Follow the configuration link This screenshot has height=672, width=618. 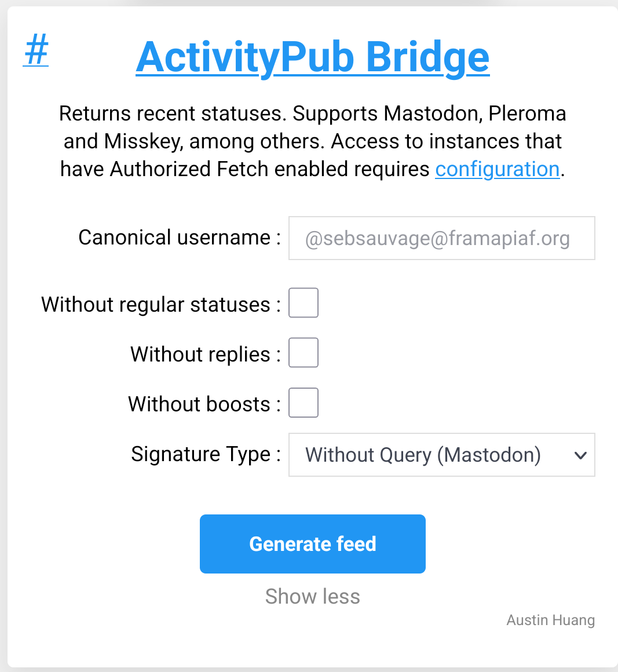click(497, 169)
